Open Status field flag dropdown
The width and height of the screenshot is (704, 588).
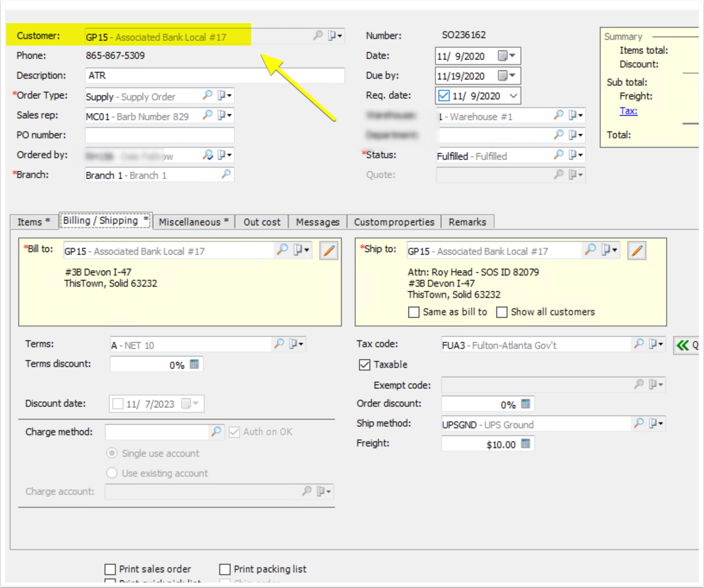point(576,154)
